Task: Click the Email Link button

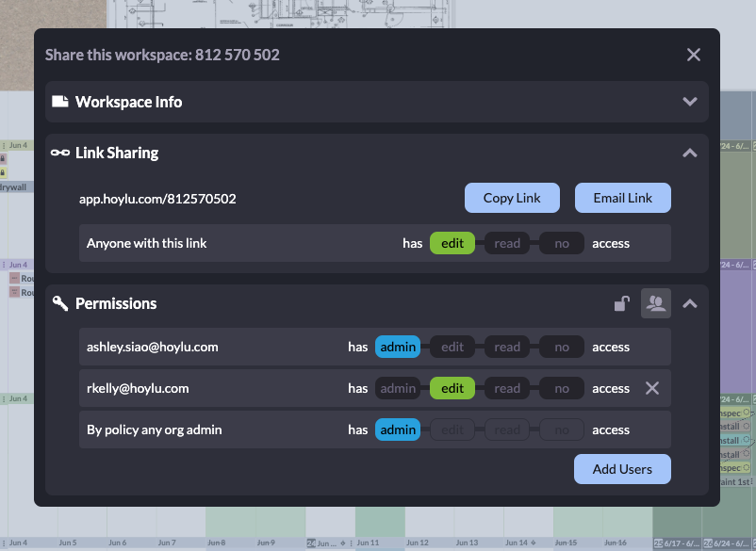Action: tap(622, 198)
